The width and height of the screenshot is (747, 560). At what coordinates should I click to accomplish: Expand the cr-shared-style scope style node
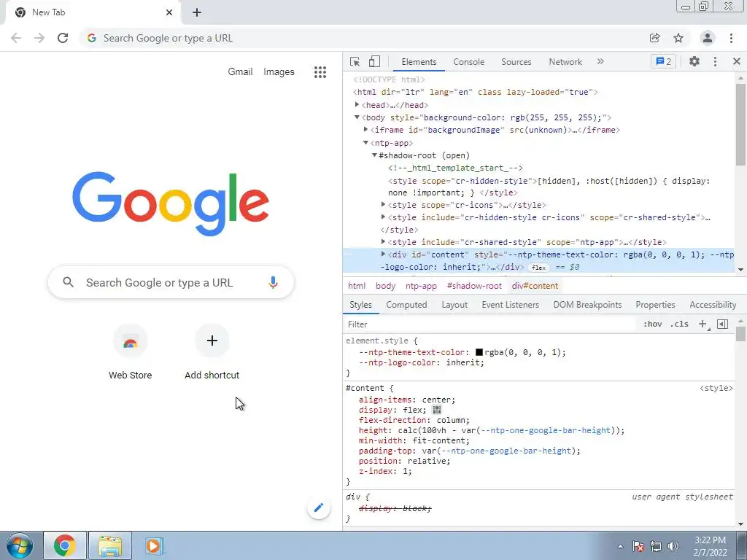(x=383, y=217)
